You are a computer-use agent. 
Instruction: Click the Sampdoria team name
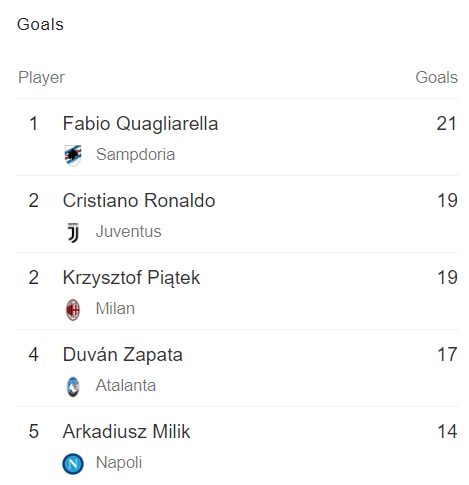coord(135,154)
